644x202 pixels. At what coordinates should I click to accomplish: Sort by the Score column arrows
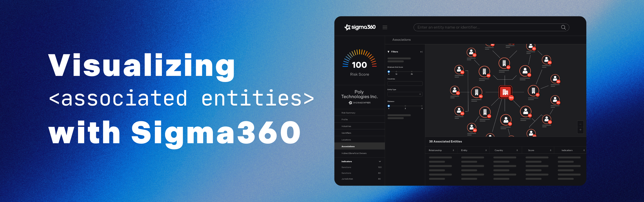(x=551, y=150)
